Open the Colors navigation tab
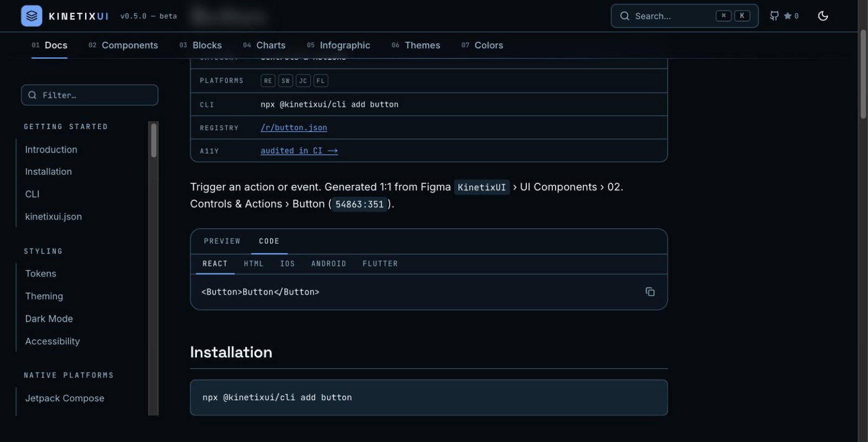The width and height of the screenshot is (868, 442). [x=482, y=45]
